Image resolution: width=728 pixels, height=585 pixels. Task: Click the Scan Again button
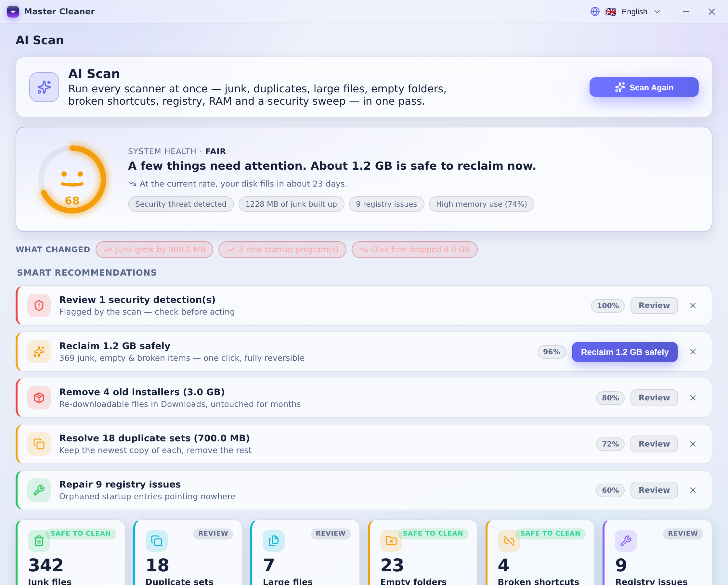click(644, 87)
